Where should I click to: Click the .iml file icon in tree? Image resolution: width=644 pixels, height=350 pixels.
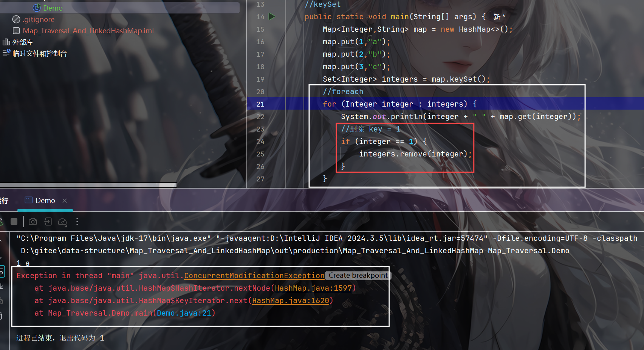pyautogui.click(x=16, y=31)
